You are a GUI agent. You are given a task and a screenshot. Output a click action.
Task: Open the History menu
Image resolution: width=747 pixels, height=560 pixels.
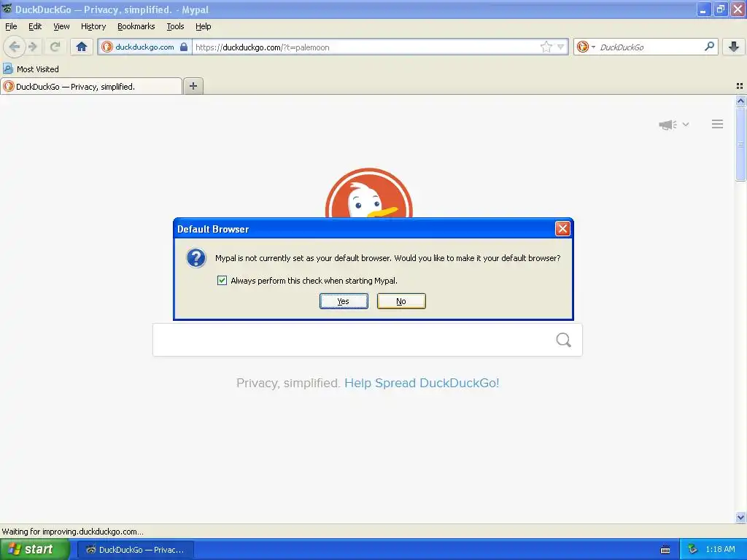coord(93,27)
